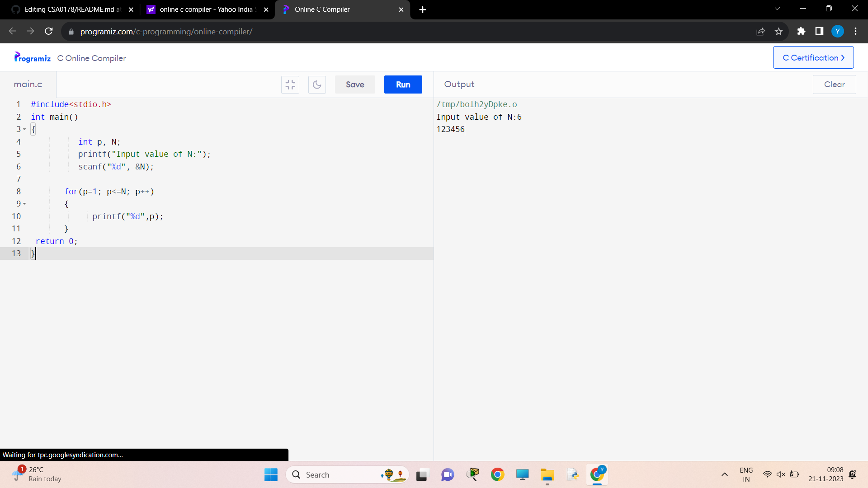
Task: Toggle dark mode with the moon icon
Action: (317, 84)
